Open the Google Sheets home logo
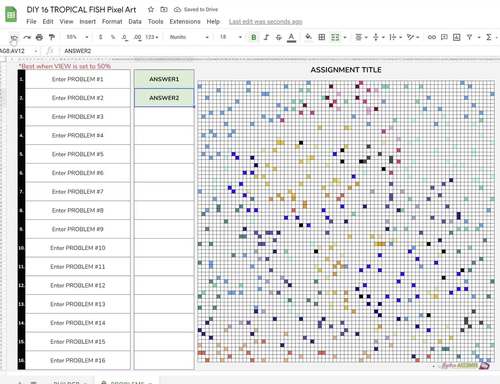 [11, 14]
